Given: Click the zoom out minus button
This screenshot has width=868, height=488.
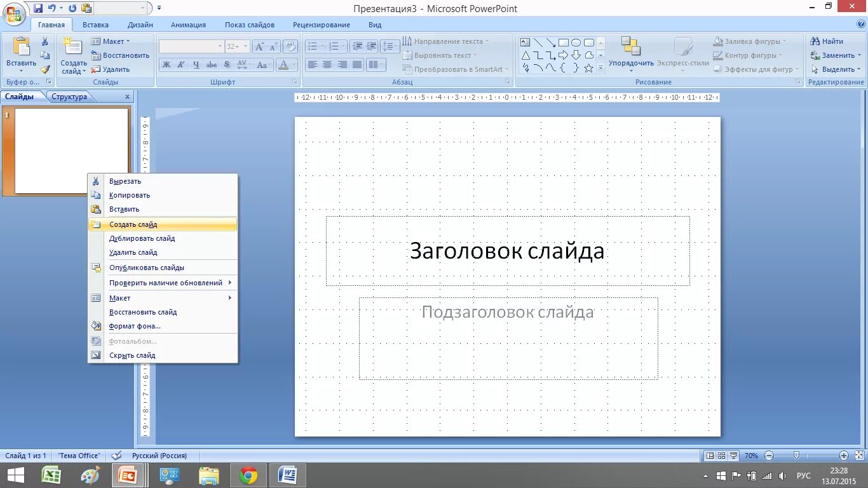Looking at the screenshot, I should (769, 456).
